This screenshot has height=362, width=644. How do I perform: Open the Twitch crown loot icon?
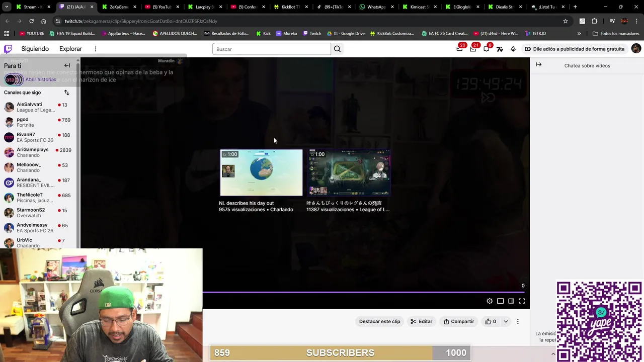coord(459,49)
